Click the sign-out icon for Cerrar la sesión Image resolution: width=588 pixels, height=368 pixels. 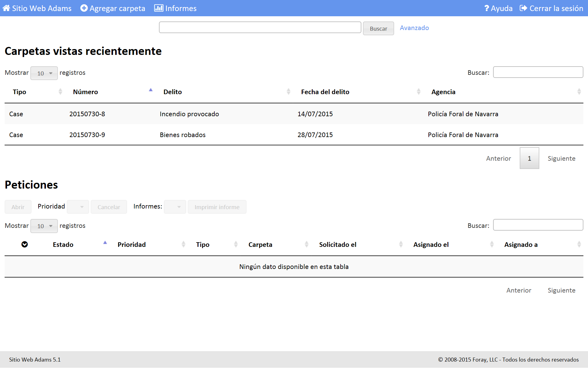(x=523, y=8)
